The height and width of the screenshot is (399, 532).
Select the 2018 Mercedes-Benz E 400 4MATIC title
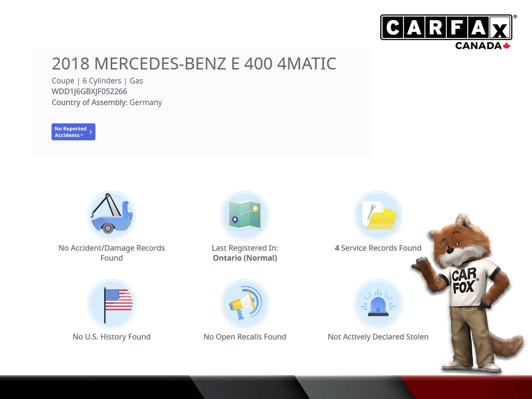[x=194, y=64]
